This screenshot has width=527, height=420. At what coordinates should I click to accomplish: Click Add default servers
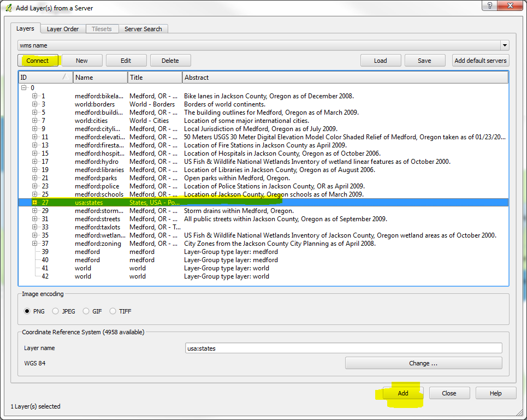[480, 60]
